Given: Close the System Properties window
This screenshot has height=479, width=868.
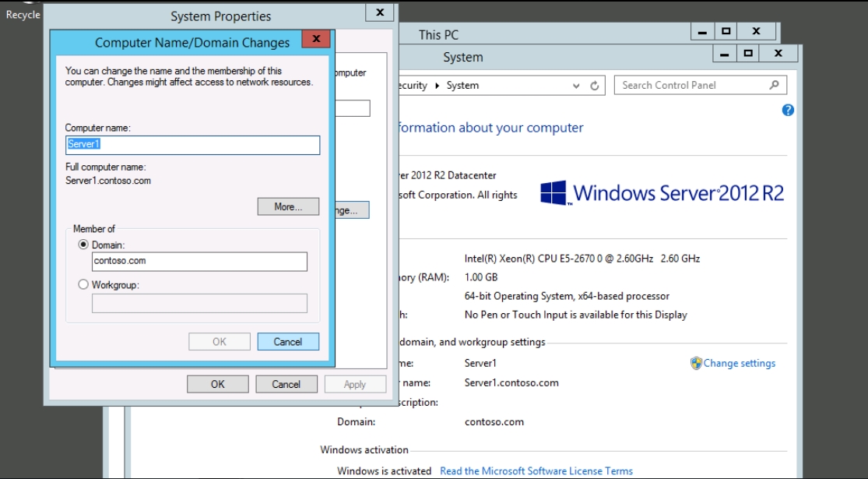Looking at the screenshot, I should [x=380, y=12].
